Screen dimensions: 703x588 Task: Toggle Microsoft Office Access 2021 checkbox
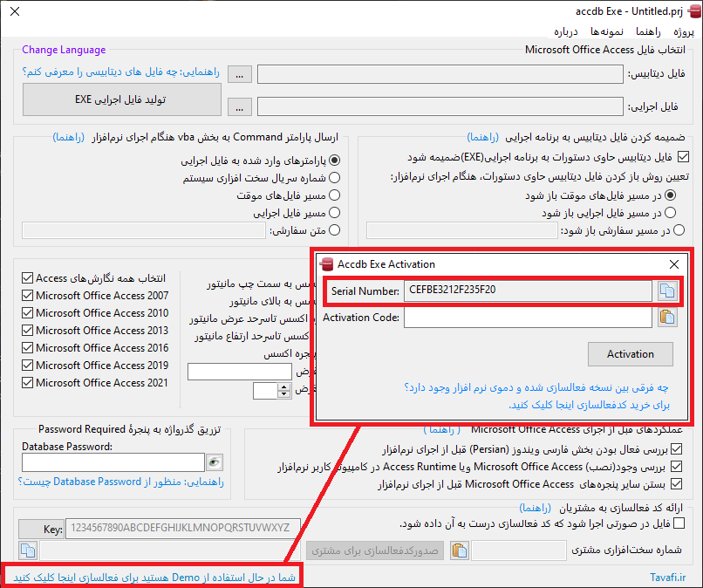coord(27,383)
